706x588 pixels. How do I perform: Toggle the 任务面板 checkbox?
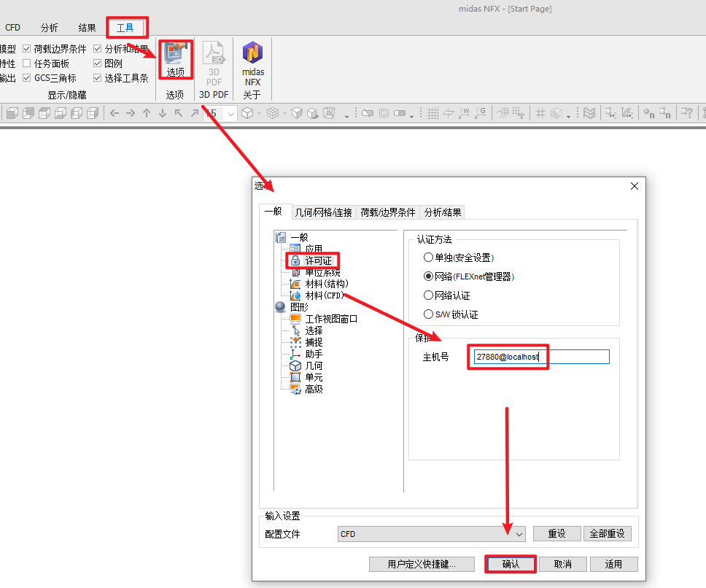coord(26,63)
